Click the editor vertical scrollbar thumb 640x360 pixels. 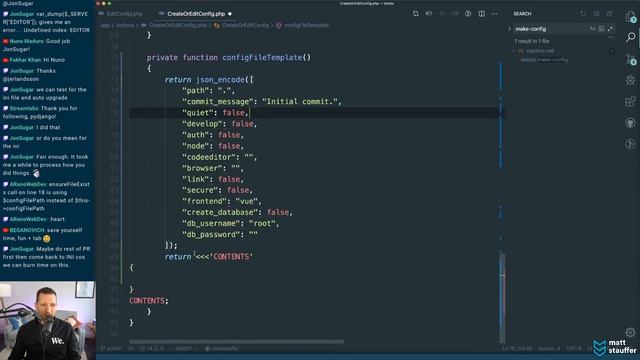[502, 297]
